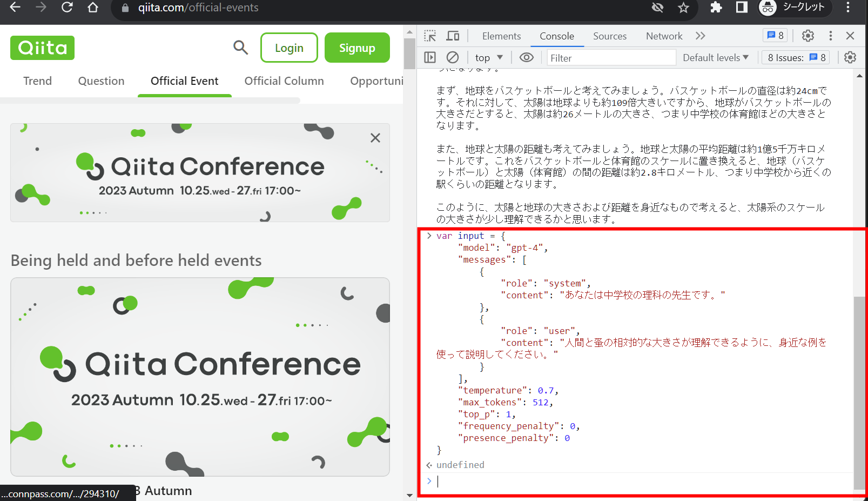Click the temperature value 0.7
868x501 pixels.
546,391
